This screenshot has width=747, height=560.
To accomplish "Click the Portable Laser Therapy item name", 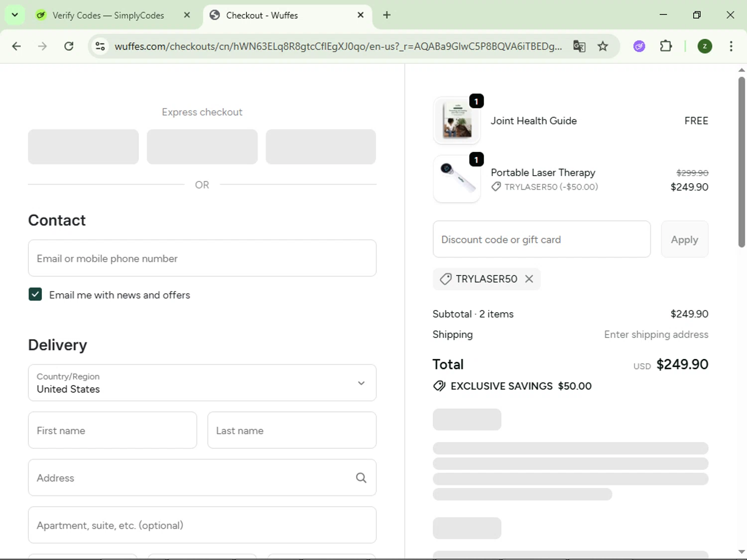I will (543, 173).
